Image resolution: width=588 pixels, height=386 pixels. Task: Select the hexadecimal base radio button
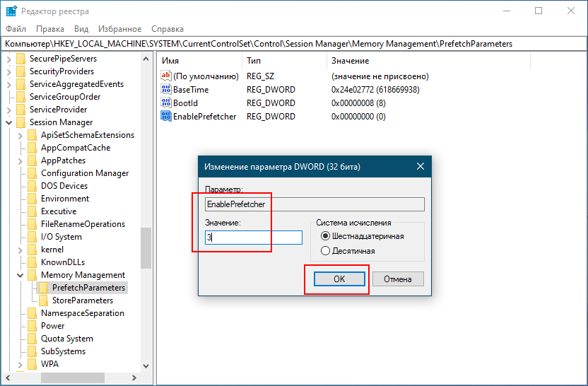click(326, 236)
